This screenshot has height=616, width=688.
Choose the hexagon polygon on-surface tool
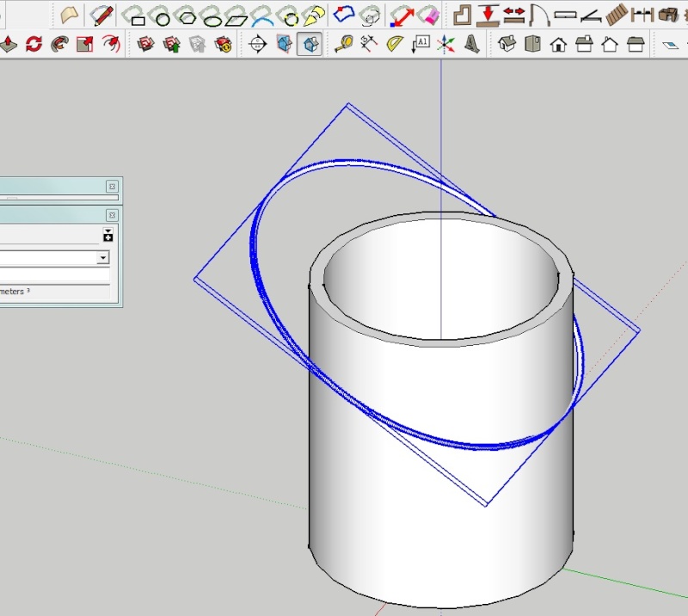(x=185, y=15)
